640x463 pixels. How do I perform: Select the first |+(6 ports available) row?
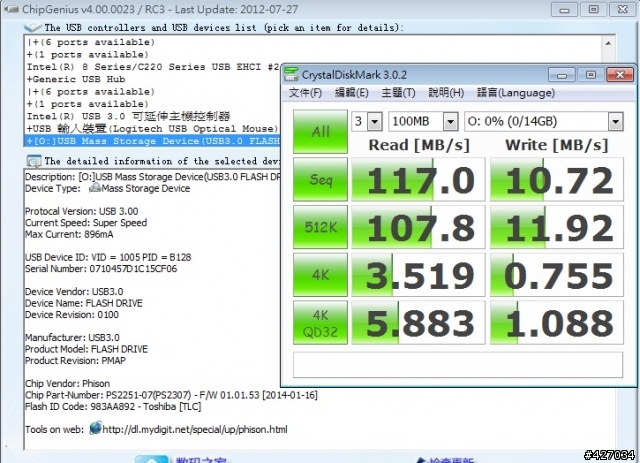(91, 42)
